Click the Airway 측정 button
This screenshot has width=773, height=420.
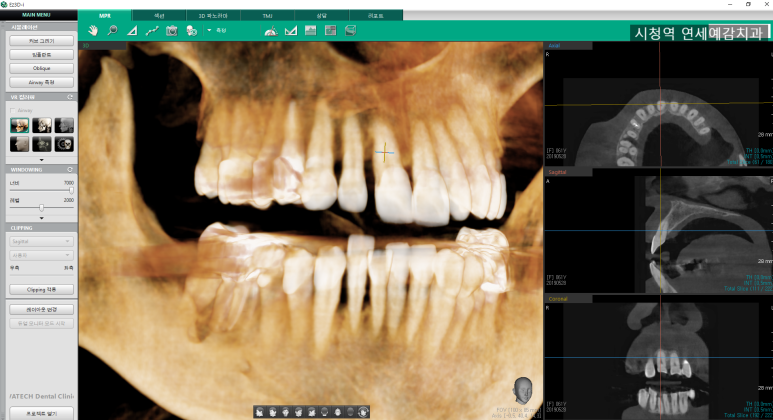[41, 81]
